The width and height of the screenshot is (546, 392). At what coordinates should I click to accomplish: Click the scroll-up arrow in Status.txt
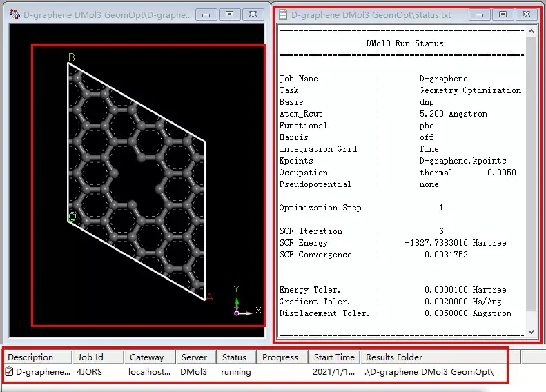pyautogui.click(x=532, y=32)
